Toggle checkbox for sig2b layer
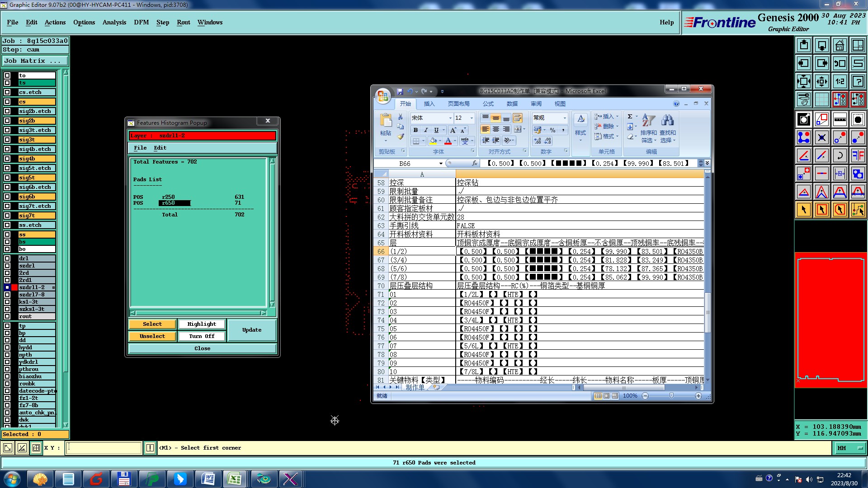Viewport: 868px width, 488px height. click(7, 121)
